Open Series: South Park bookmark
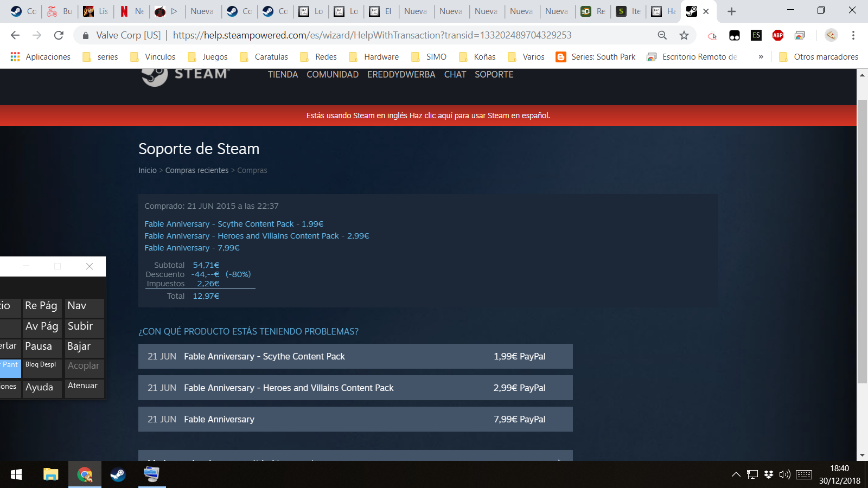Viewport: 868px width, 488px height. point(596,57)
